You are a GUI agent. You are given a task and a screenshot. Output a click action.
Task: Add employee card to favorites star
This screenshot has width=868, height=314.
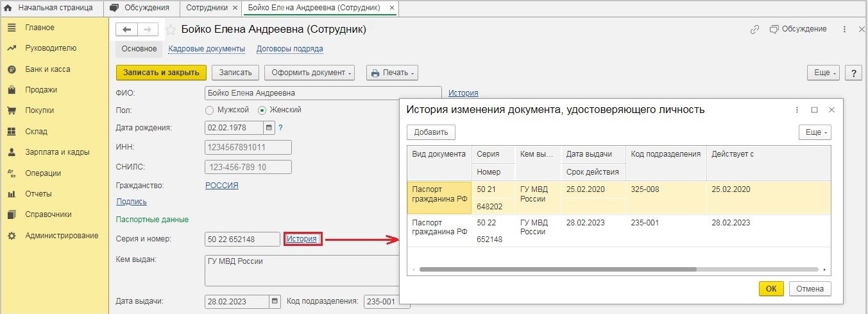pos(171,30)
